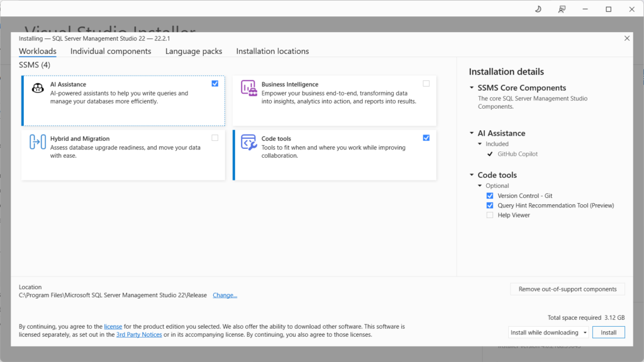Select the Code tools workload icon

pos(250,143)
